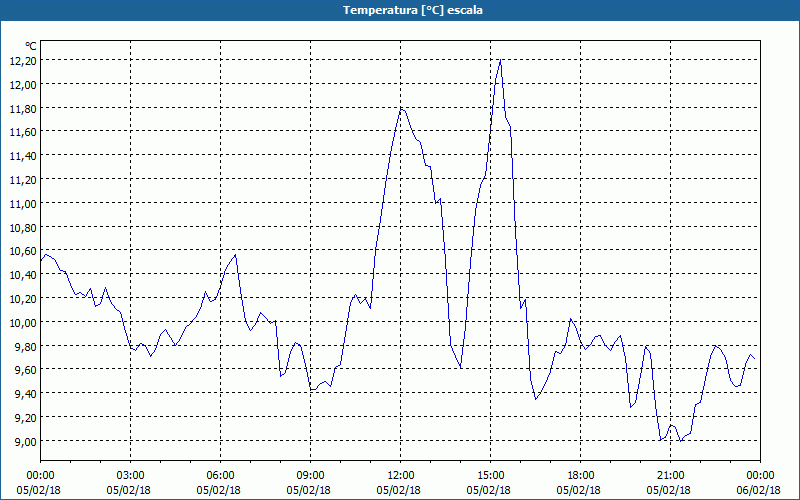Click the 10,40 y-axis label

(x=23, y=275)
